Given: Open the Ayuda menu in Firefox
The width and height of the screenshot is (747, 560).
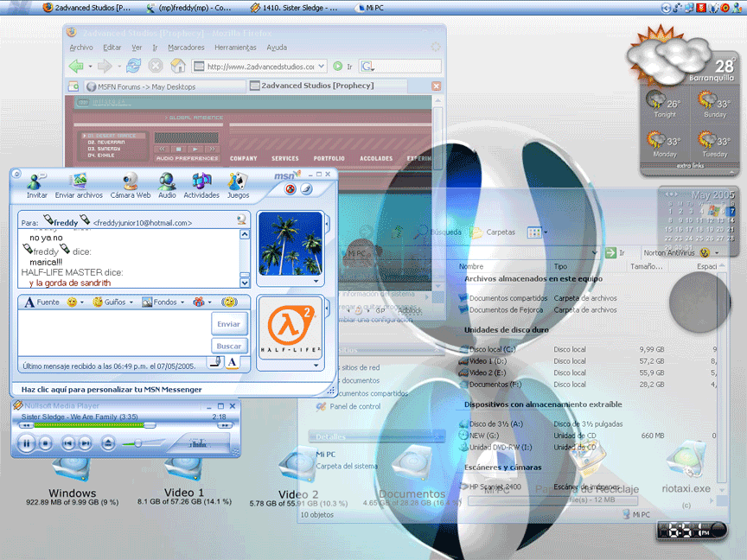Looking at the screenshot, I should (277, 48).
